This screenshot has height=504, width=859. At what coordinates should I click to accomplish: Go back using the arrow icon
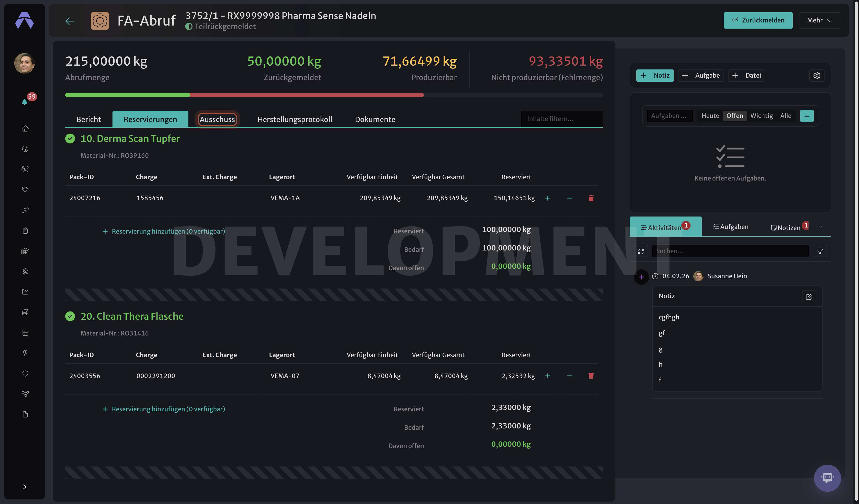click(70, 21)
